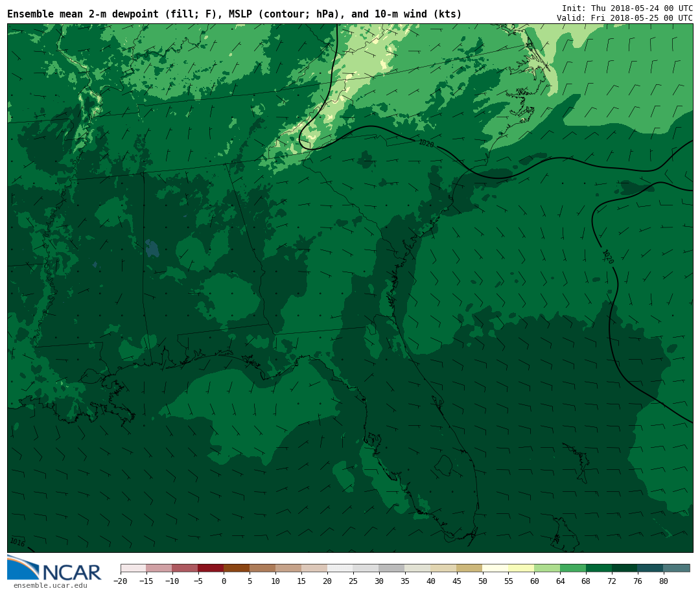Click the colorbar label '25'
Viewport: 700px width, 593px height.
pos(353,581)
